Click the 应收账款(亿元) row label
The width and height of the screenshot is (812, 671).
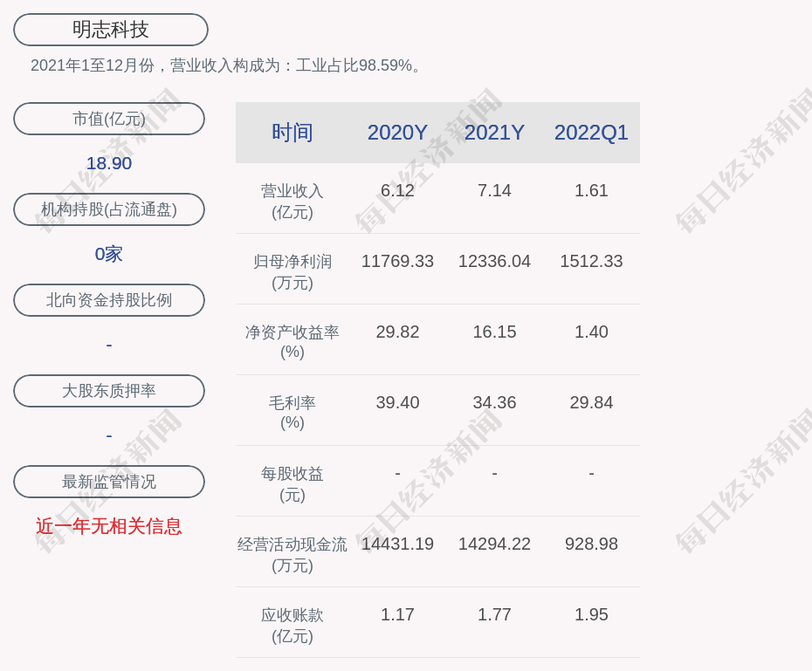click(292, 626)
